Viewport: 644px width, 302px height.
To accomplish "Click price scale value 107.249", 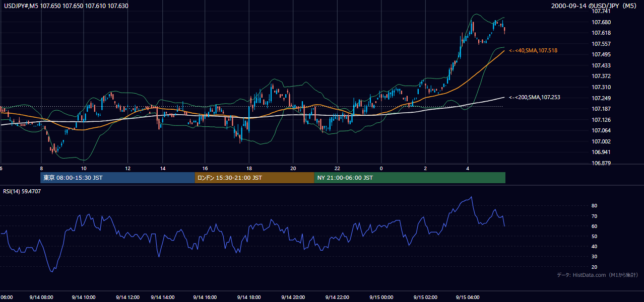I will pyautogui.click(x=601, y=98).
